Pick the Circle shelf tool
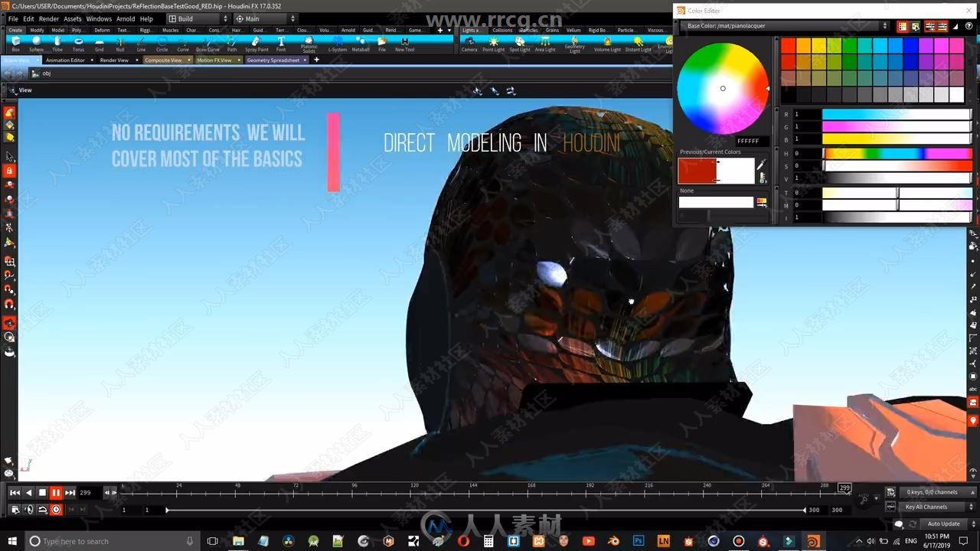Screen dimensions: 980x551 [x=162, y=43]
